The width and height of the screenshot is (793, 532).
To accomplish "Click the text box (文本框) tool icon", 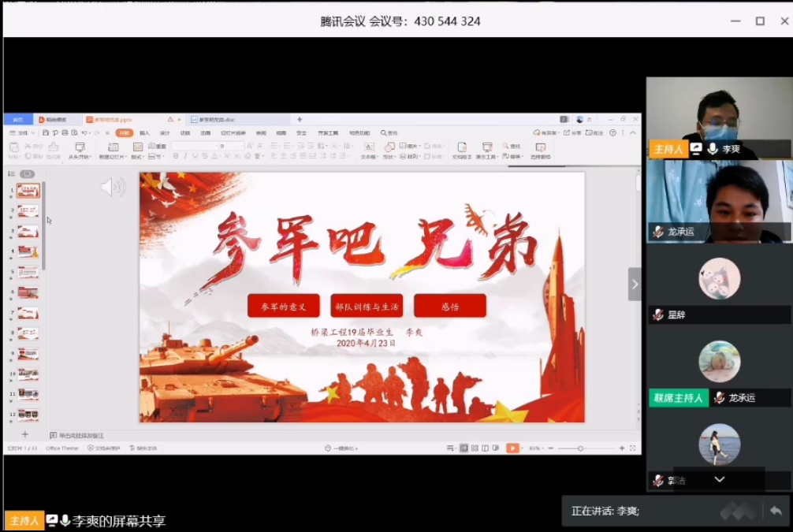I will (x=368, y=147).
